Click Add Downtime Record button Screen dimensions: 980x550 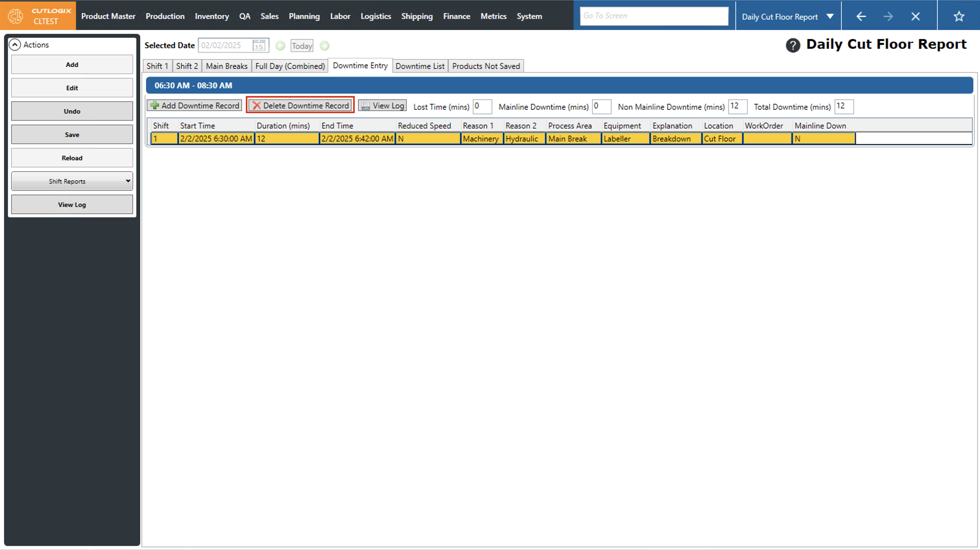pos(194,105)
